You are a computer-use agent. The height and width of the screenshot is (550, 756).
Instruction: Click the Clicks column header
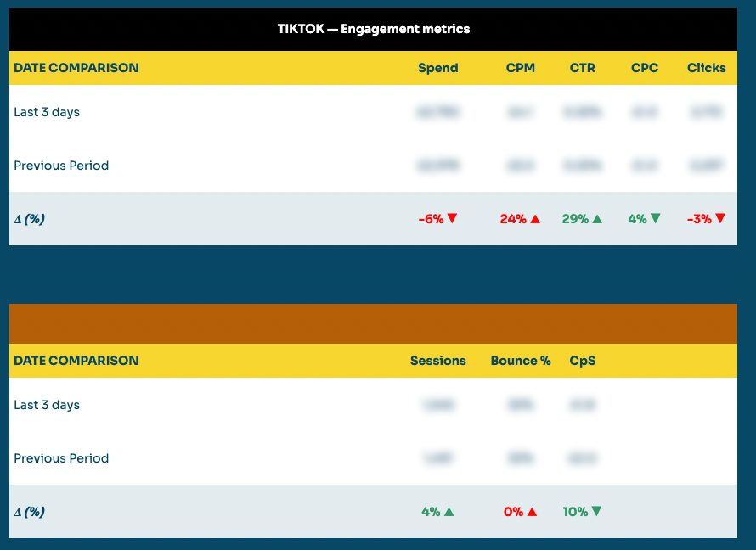(x=707, y=68)
